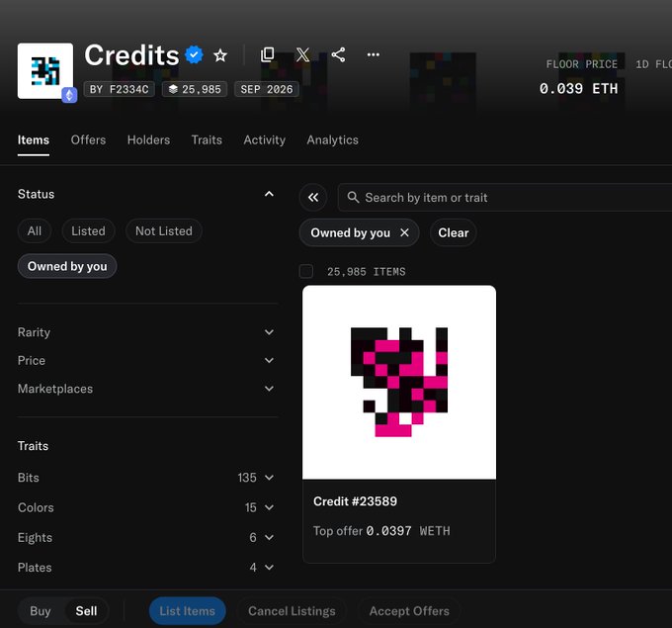Click the List Items button
The image size is (672, 628).
click(188, 611)
